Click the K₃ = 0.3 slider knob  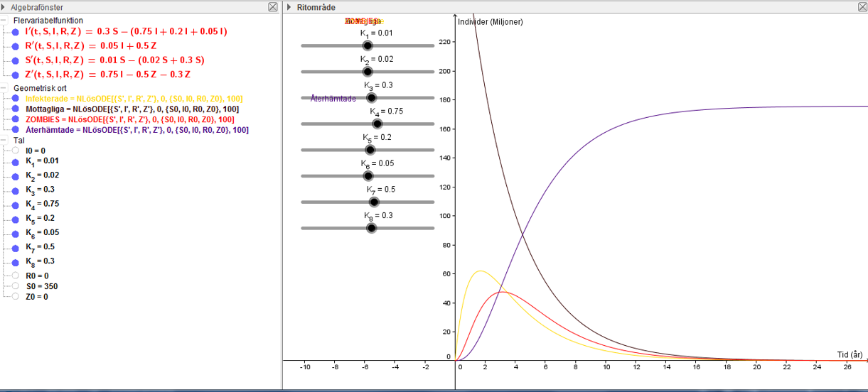tap(370, 98)
